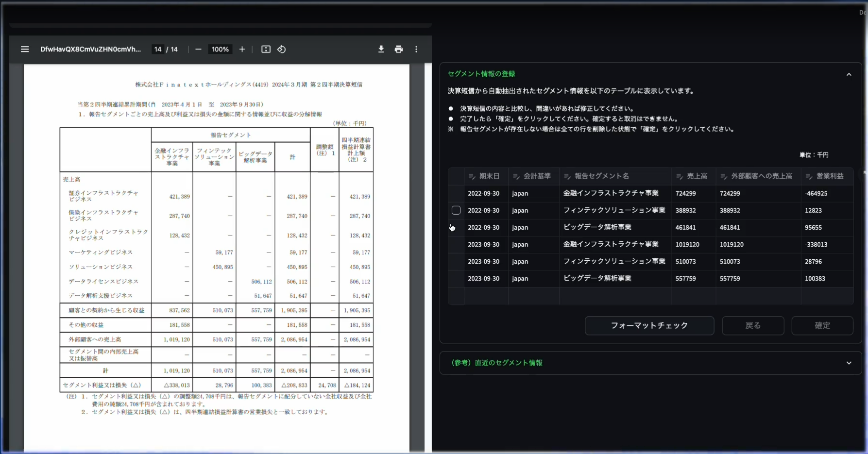
Task: Select japan cell in ビッグデータ解析事業 2022 row
Action: [x=534, y=227]
